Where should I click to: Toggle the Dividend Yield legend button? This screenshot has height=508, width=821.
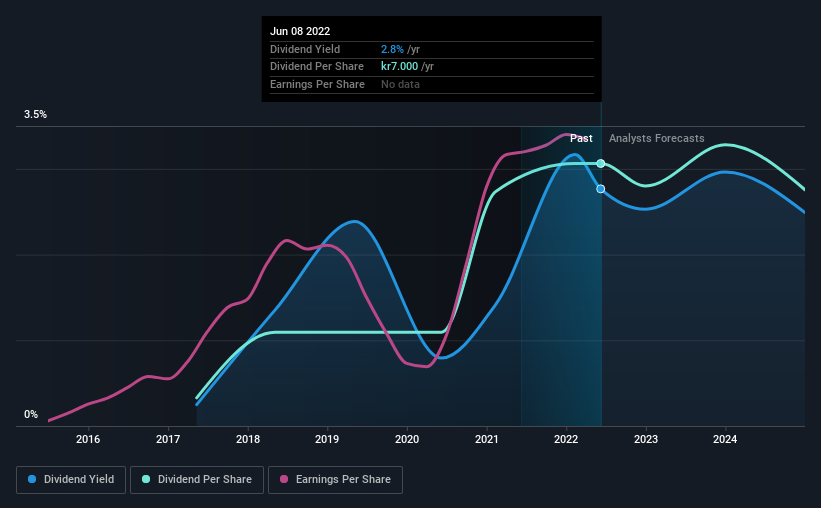tap(71, 480)
